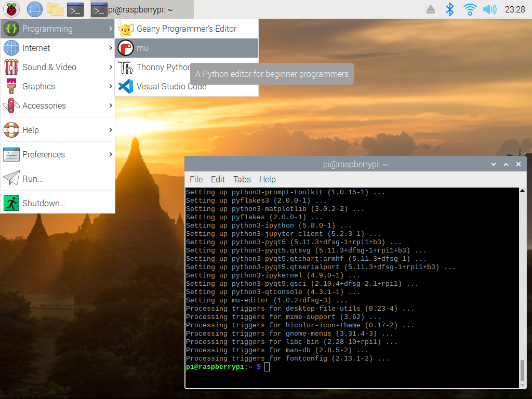Minimize the terminal window

point(494,165)
